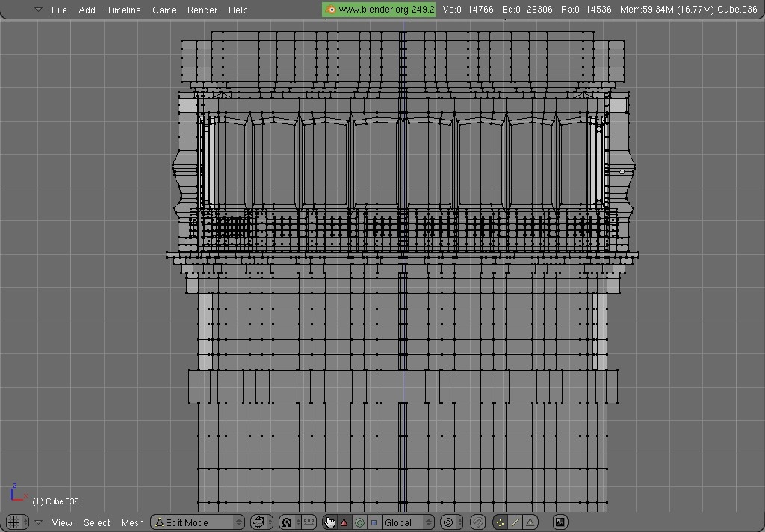Open the View menu in 3D header
The width and height of the screenshot is (765, 532).
[x=62, y=523]
